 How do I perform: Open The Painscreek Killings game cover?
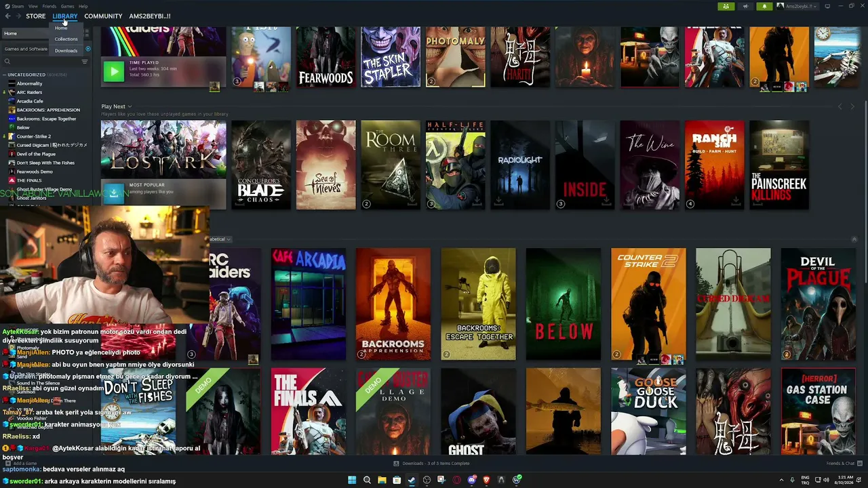(779, 165)
